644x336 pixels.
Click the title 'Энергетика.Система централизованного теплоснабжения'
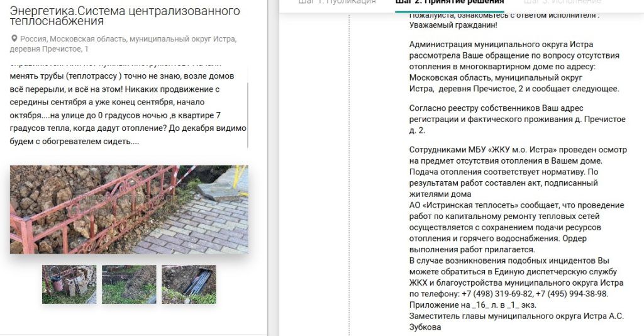pos(125,16)
